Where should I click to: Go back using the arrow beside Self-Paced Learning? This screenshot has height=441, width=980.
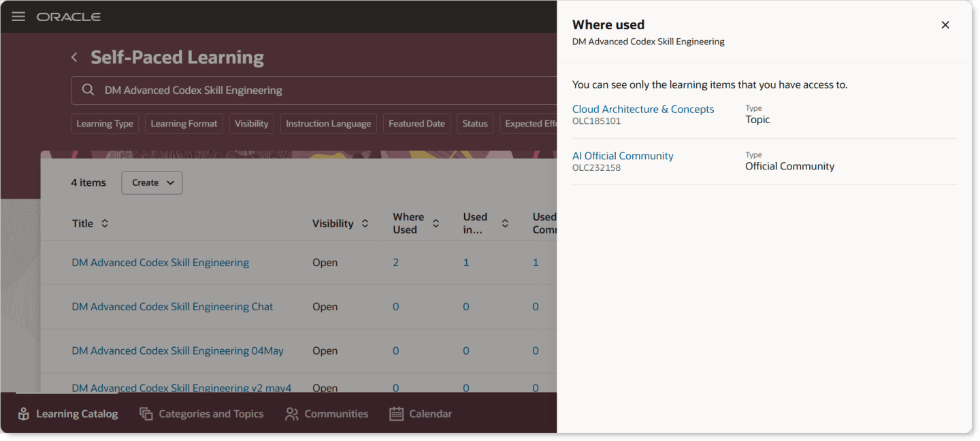tap(75, 57)
